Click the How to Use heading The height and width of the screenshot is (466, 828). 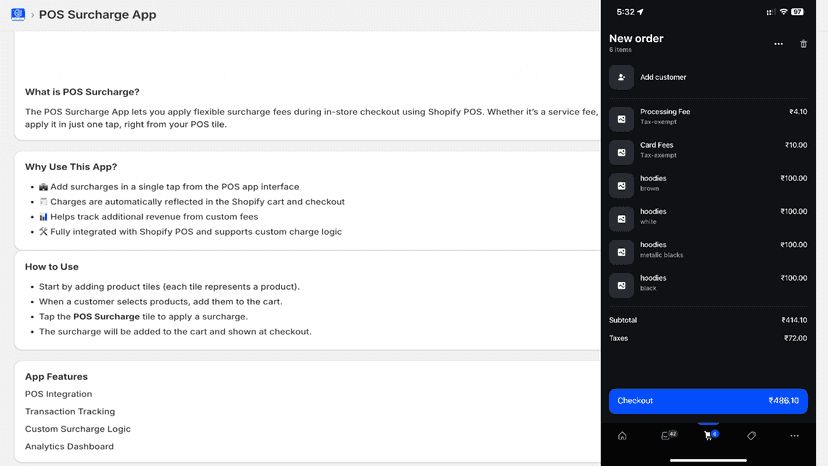point(52,267)
